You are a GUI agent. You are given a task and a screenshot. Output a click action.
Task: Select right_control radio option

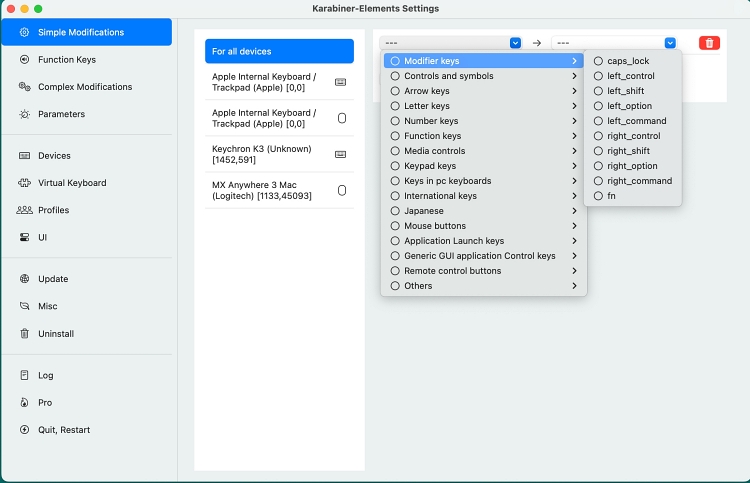point(598,136)
